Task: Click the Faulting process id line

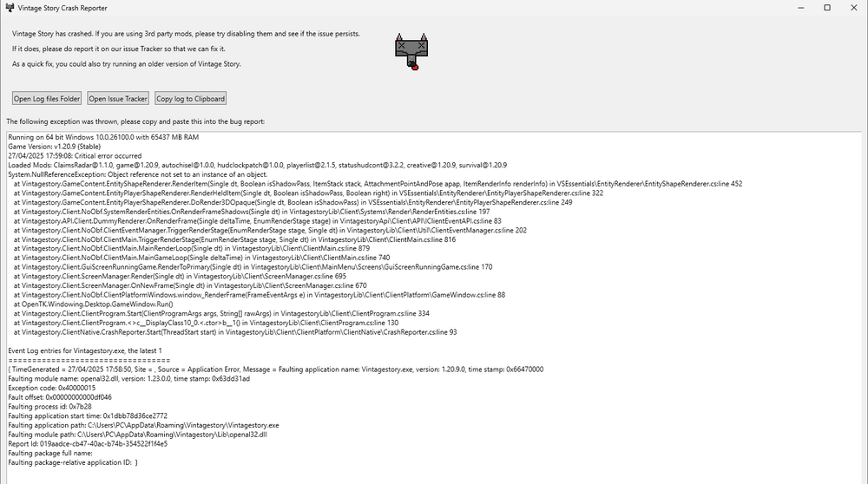Action: tap(49, 407)
